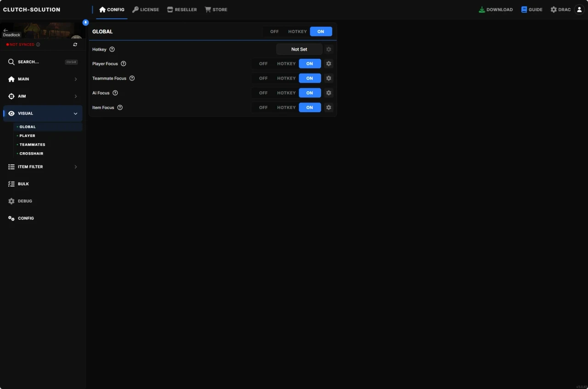Open the CONFIG tab in top bar

coord(112,10)
